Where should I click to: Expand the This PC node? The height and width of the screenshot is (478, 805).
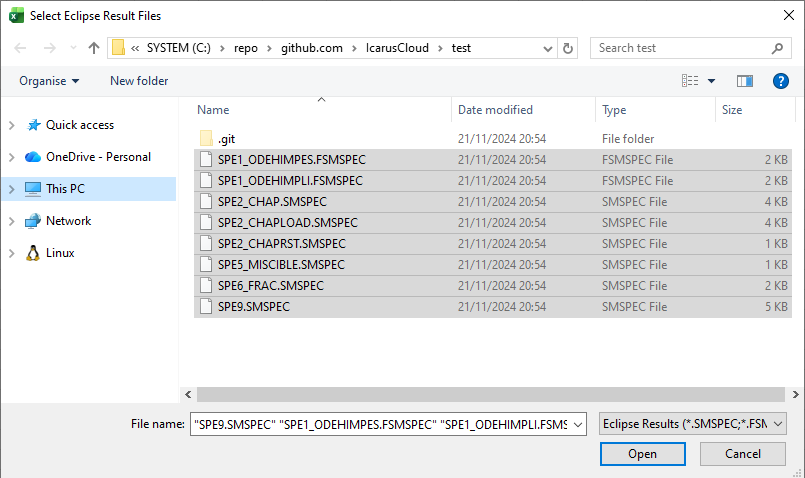coord(12,189)
